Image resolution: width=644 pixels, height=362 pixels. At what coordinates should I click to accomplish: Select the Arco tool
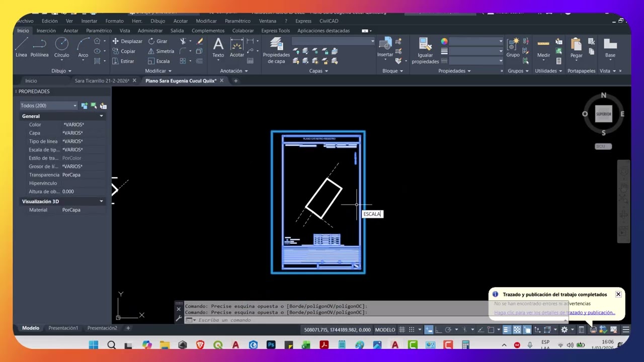click(83, 48)
